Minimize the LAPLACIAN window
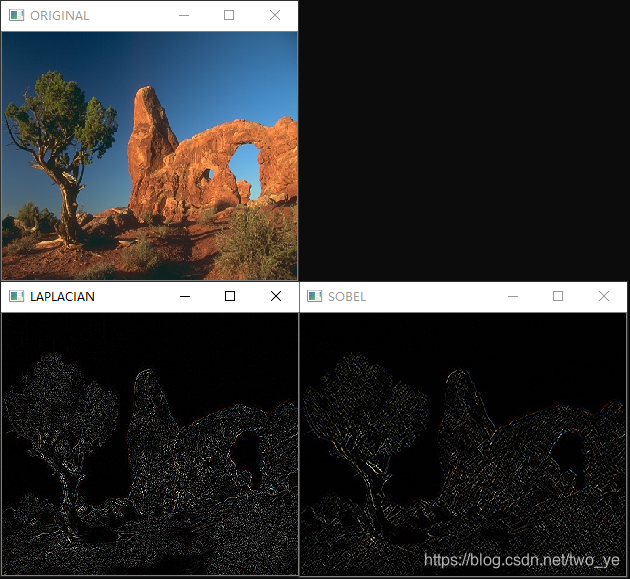Image resolution: width=630 pixels, height=579 pixels. 185,296
